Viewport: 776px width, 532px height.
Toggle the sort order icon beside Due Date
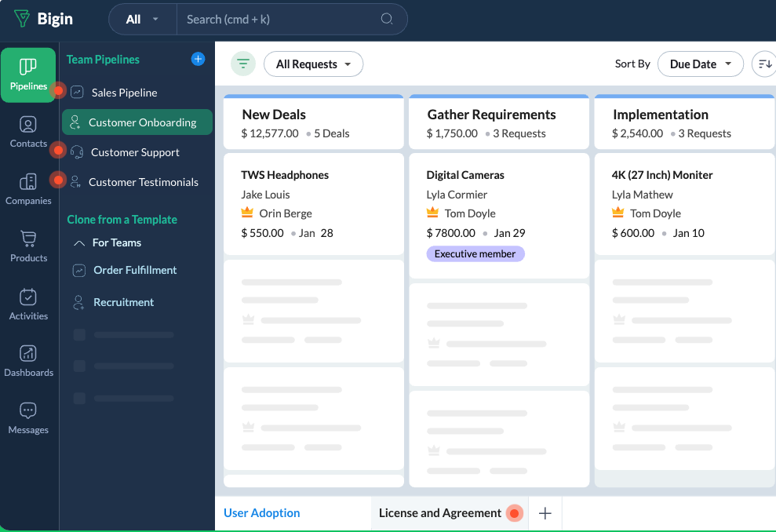point(763,64)
